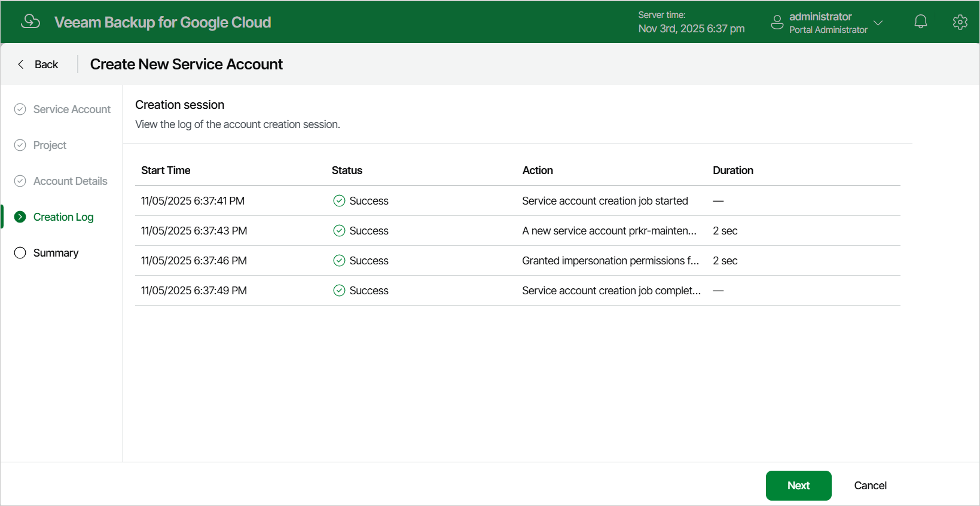980x506 pixels.
Task: Click the Veeam cloud logo icon
Action: coord(30,22)
